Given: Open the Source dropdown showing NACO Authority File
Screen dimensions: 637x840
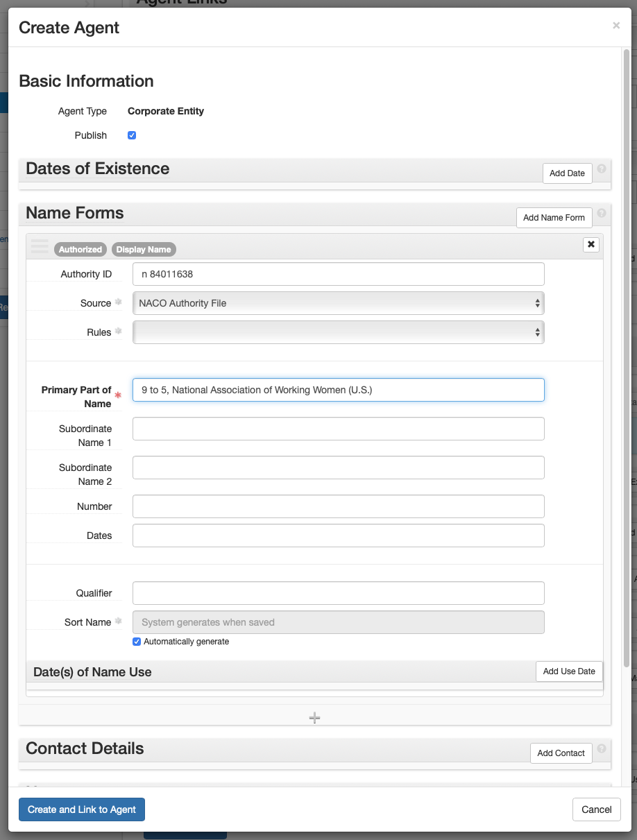Looking at the screenshot, I should click(x=338, y=303).
